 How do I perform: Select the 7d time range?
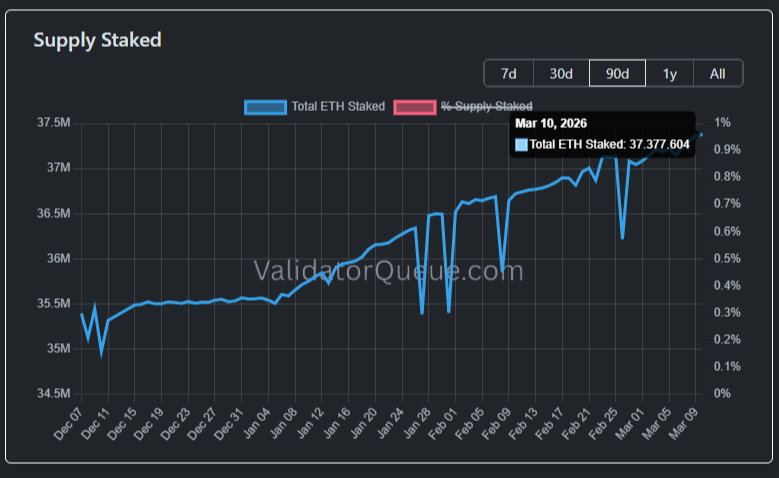[x=509, y=73]
